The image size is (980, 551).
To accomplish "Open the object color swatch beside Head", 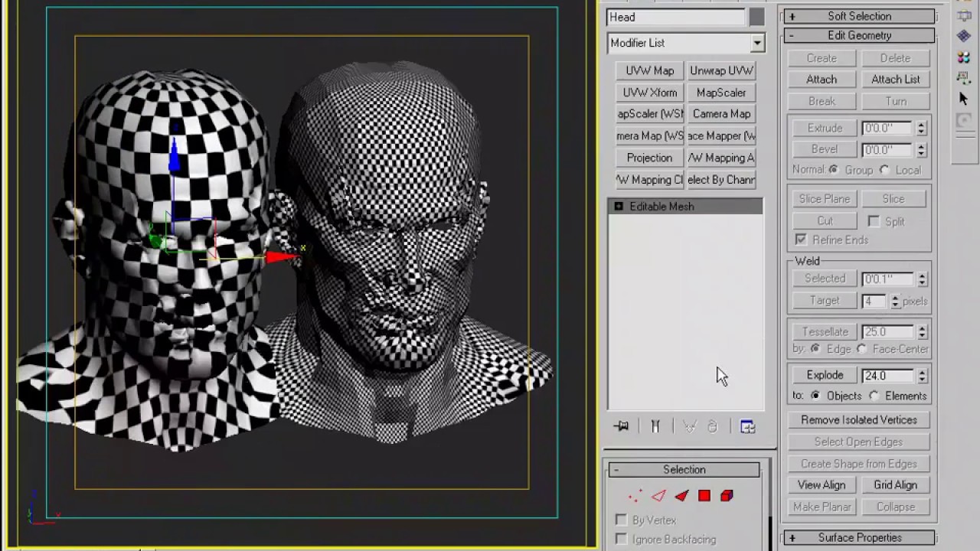I will (756, 17).
